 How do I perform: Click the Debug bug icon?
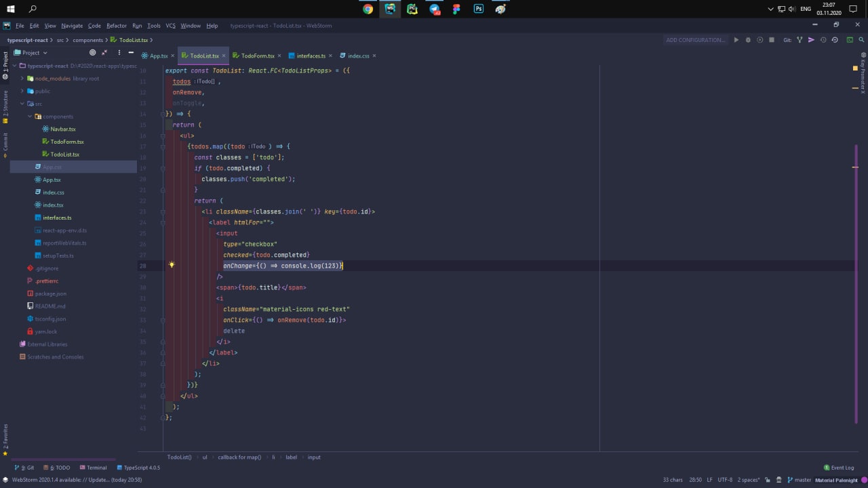pos(748,40)
